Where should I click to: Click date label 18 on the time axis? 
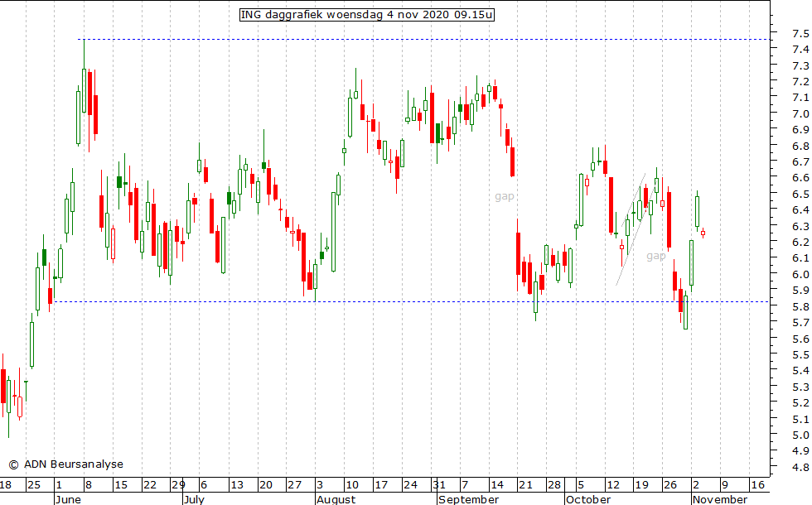(x=6, y=485)
